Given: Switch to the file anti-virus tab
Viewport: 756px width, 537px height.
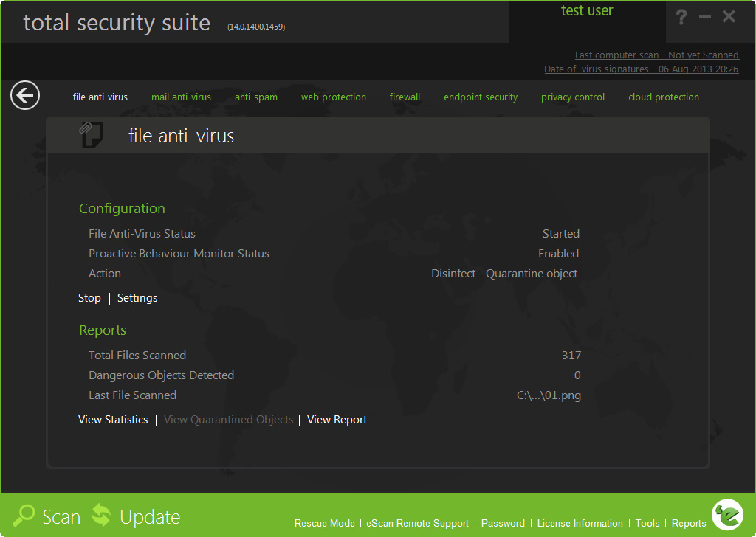Looking at the screenshot, I should (x=100, y=97).
